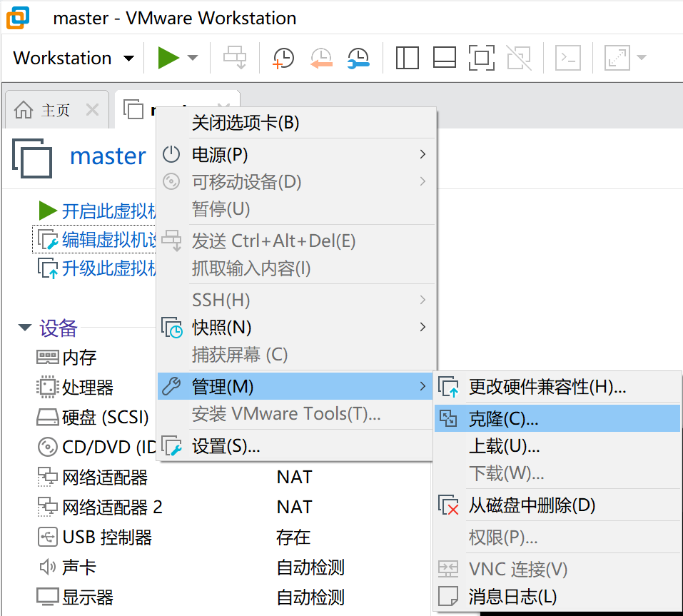
Task: Enter full screen mode icon
Action: pos(481,58)
